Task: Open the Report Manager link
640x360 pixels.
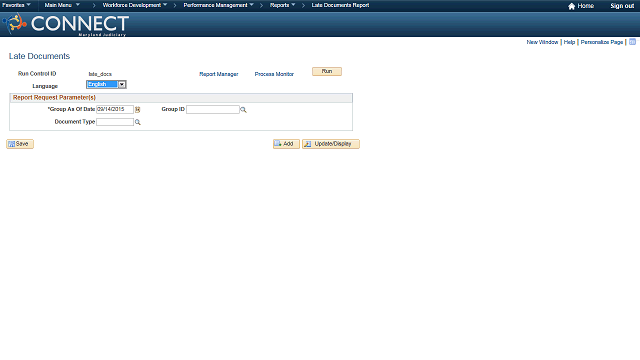Action: click(219, 74)
